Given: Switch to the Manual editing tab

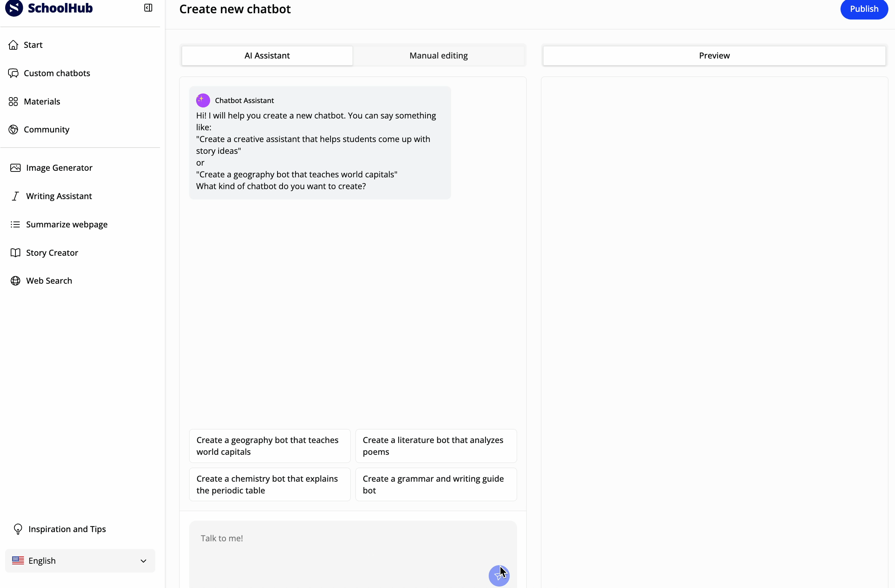Looking at the screenshot, I should point(438,56).
